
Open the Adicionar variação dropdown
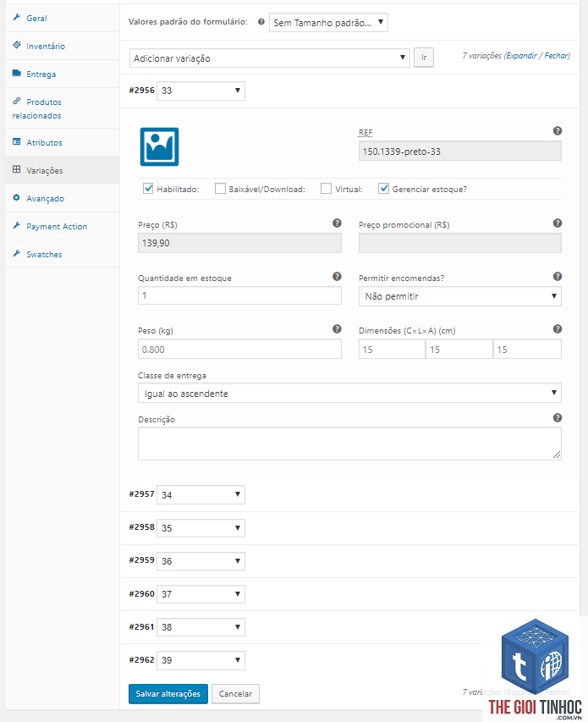tap(270, 58)
